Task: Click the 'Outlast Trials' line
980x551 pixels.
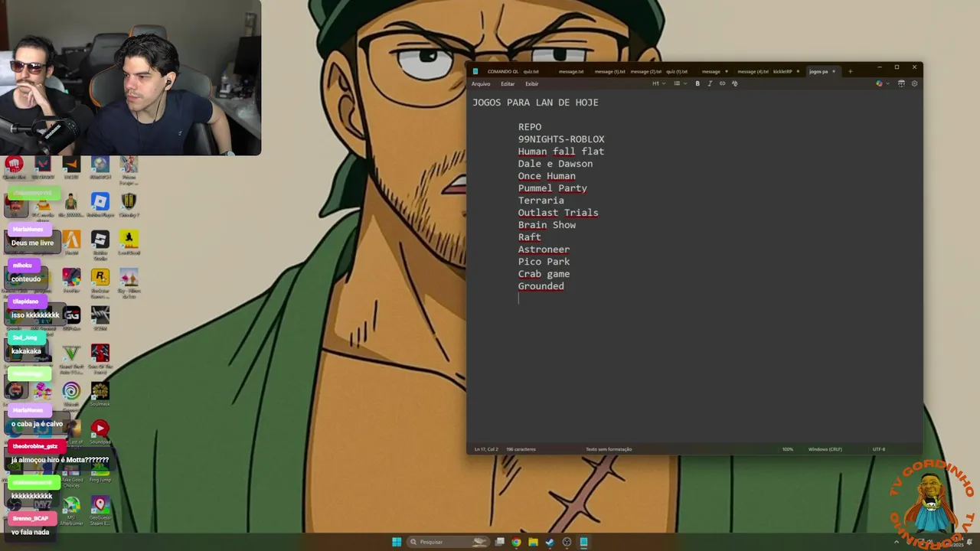Action: point(558,213)
